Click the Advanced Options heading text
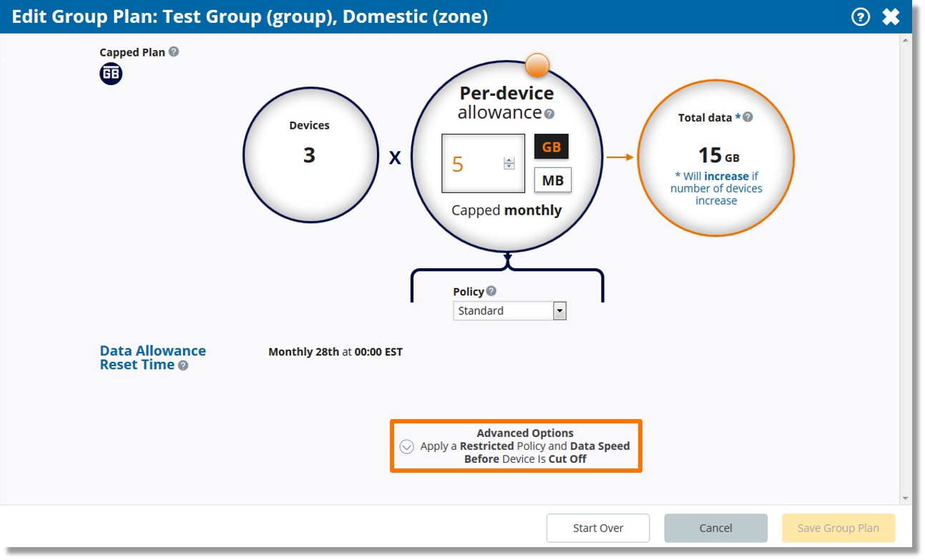Viewport: 925px width, 560px height. click(525, 433)
